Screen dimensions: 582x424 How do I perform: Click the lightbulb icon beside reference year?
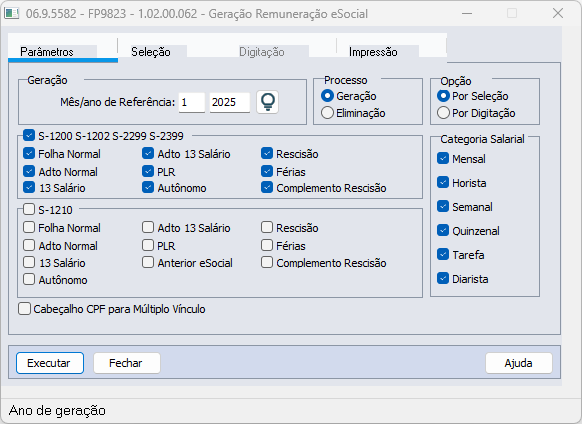[268, 102]
